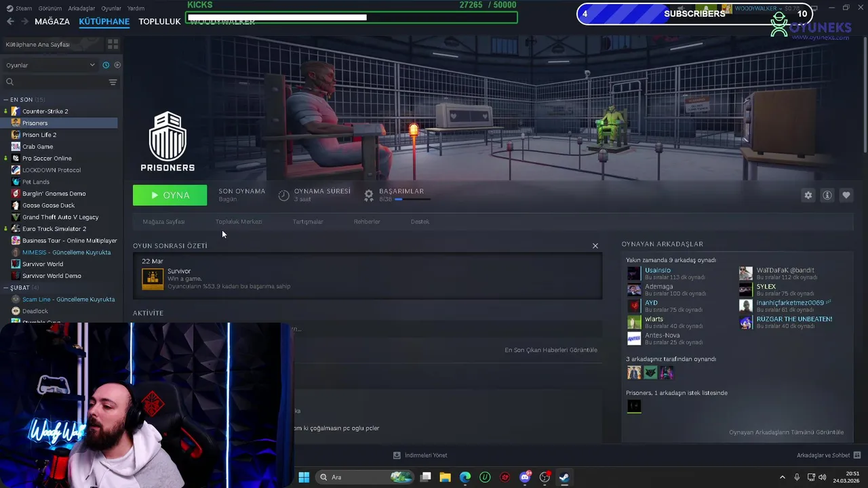Open the TOPLULUK tab
This screenshot has width=868, height=488.
159,21
